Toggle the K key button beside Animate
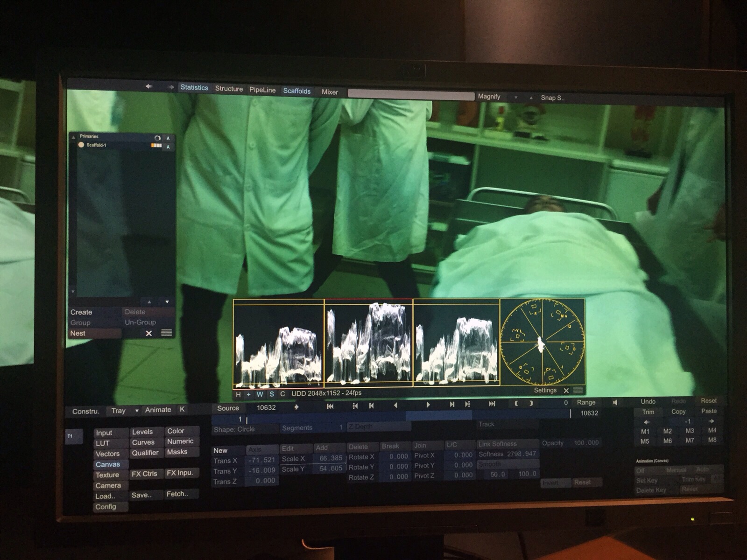Viewport: 747px width, 560px height. point(182,409)
